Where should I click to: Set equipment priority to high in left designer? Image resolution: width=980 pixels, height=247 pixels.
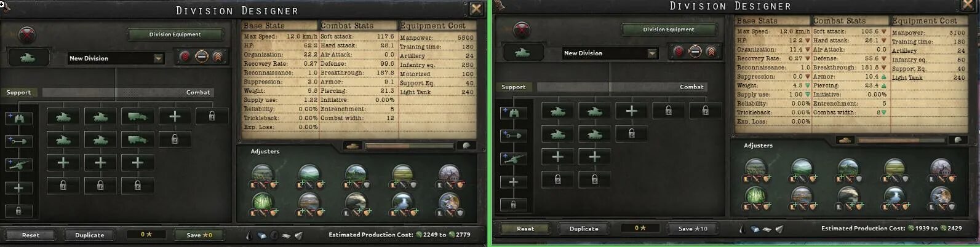tap(218, 57)
